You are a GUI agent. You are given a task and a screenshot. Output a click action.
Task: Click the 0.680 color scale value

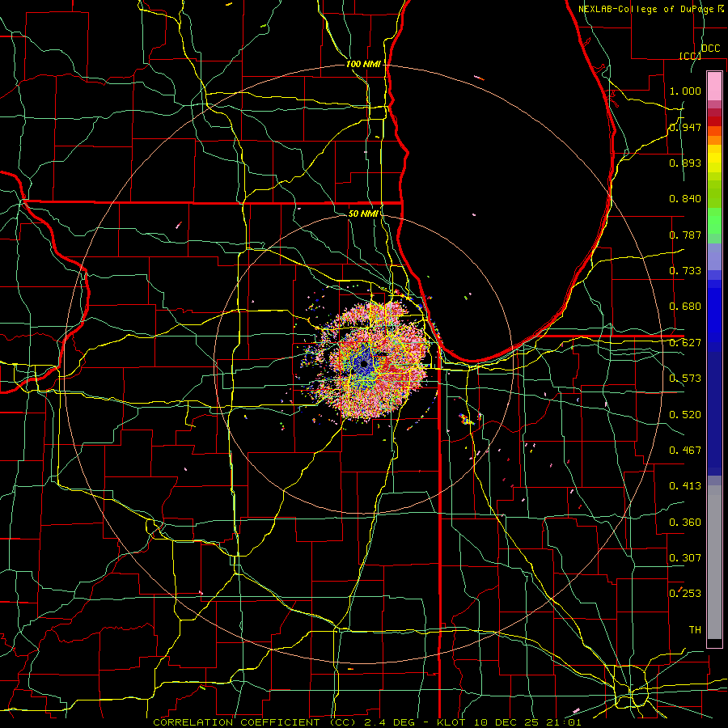pyautogui.click(x=685, y=307)
